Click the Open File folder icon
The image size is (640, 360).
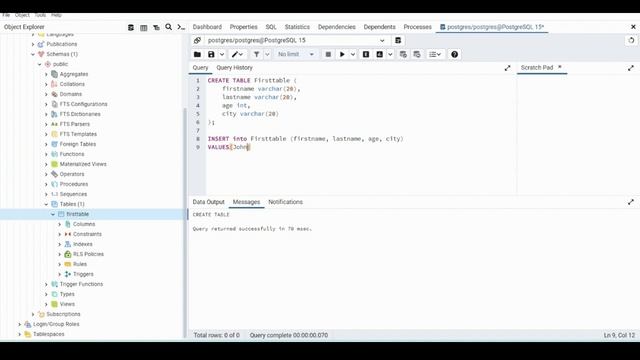(x=198, y=54)
